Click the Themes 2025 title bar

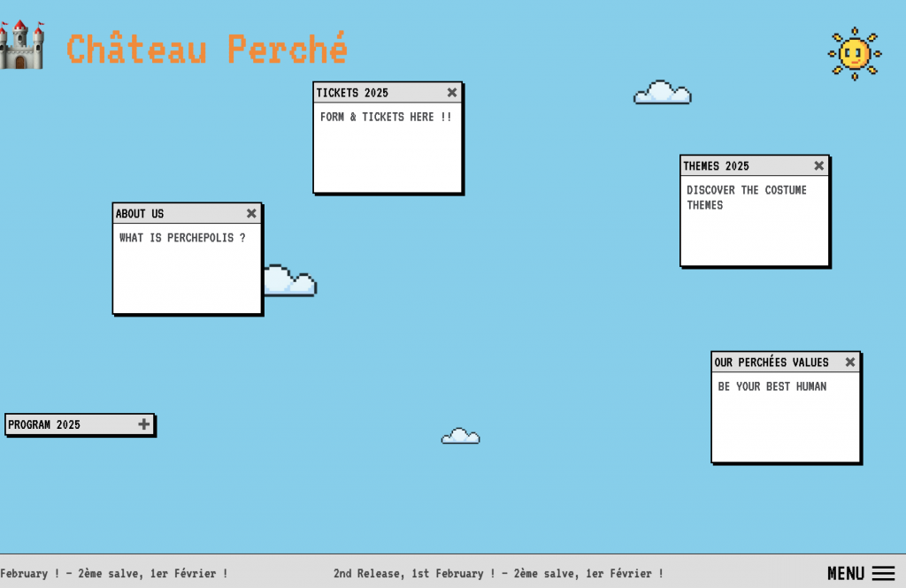[734, 165]
